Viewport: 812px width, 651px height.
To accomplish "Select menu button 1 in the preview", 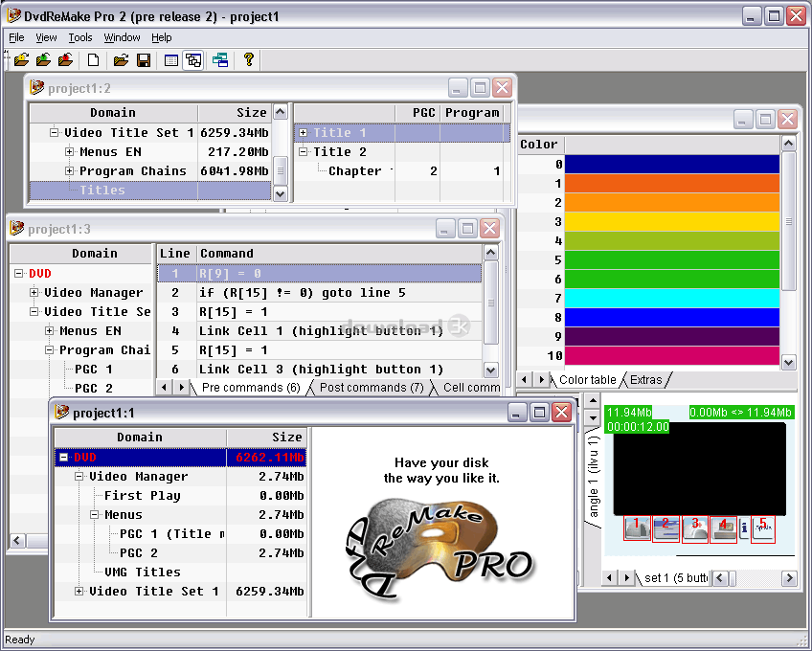I will (637, 528).
